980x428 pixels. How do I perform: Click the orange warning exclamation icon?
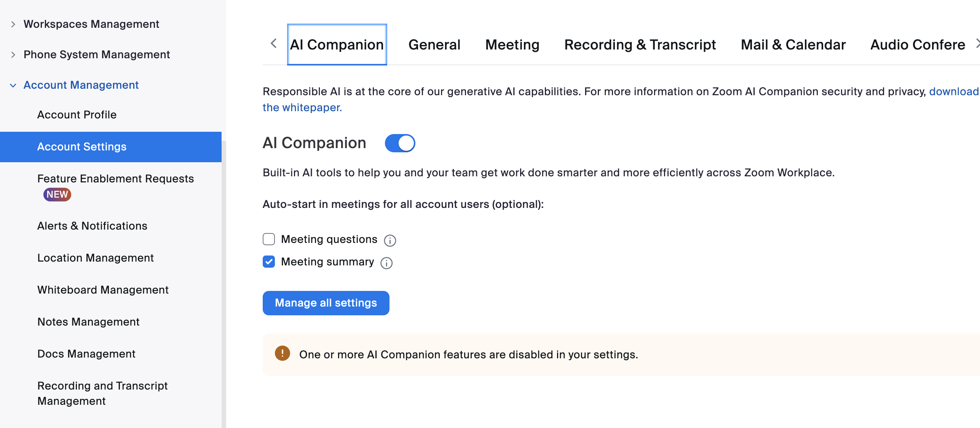tap(283, 353)
